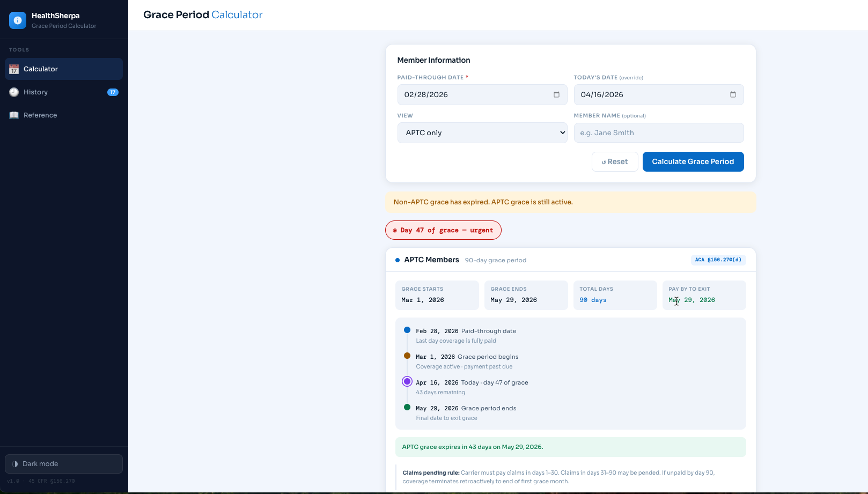
Task: Click the Grace Ends May 29, 2026 card
Action: click(526, 295)
